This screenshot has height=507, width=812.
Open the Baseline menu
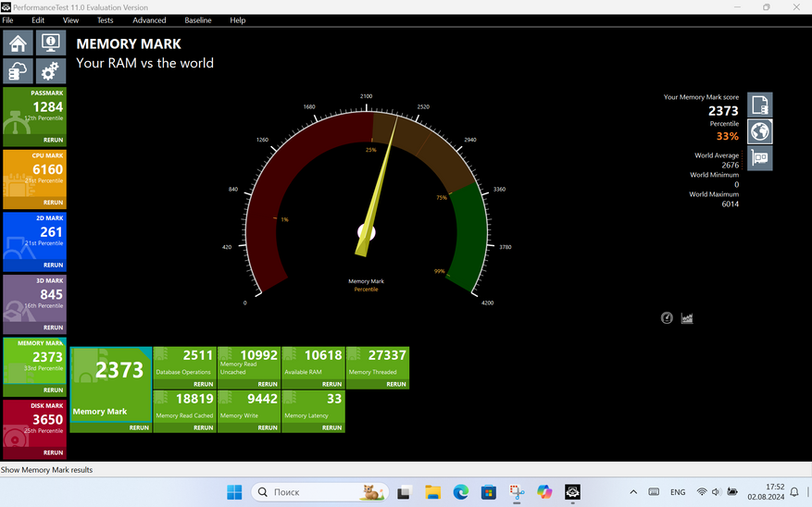[197, 20]
